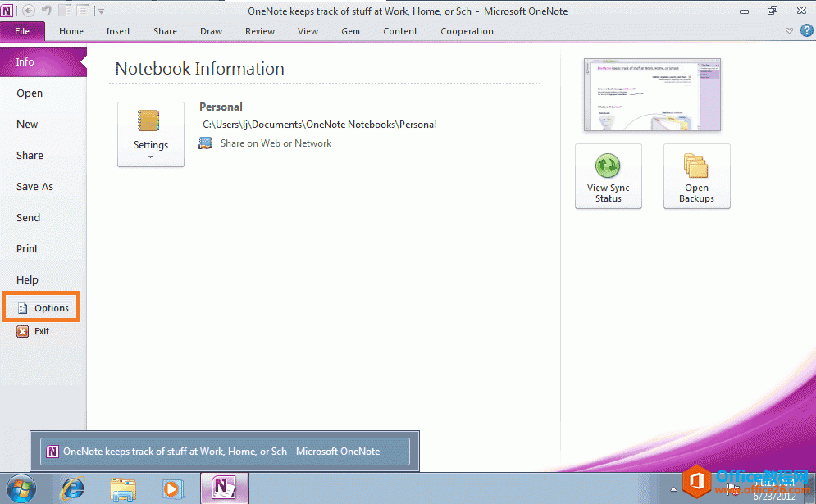The image size is (816, 504).
Task: Select Open in the File sidebar
Action: click(x=30, y=93)
